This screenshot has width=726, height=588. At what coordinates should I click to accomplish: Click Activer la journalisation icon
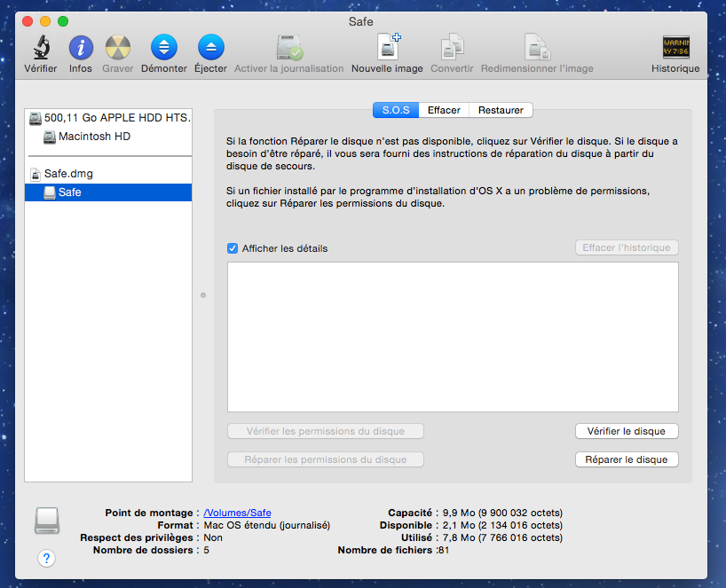[x=289, y=47]
